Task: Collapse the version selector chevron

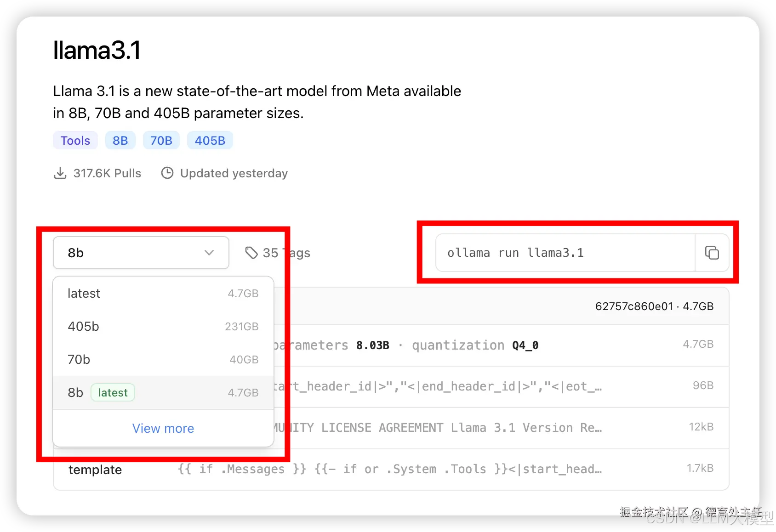Action: (209, 253)
